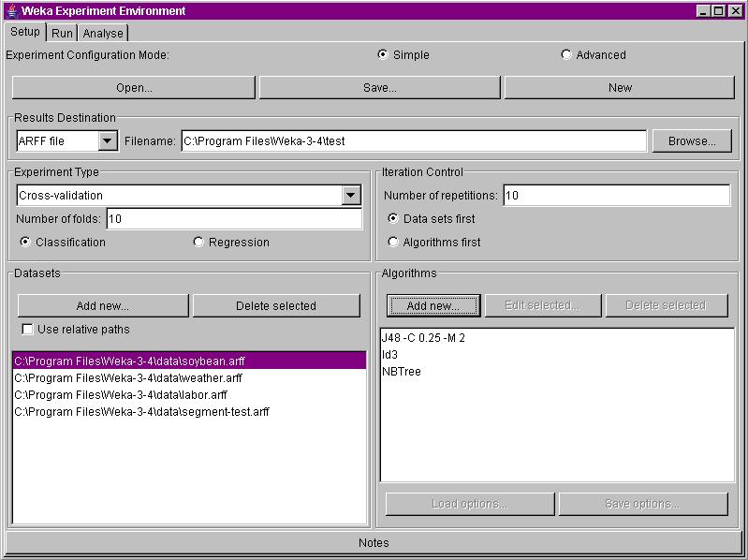Click the Open... button

click(x=134, y=88)
